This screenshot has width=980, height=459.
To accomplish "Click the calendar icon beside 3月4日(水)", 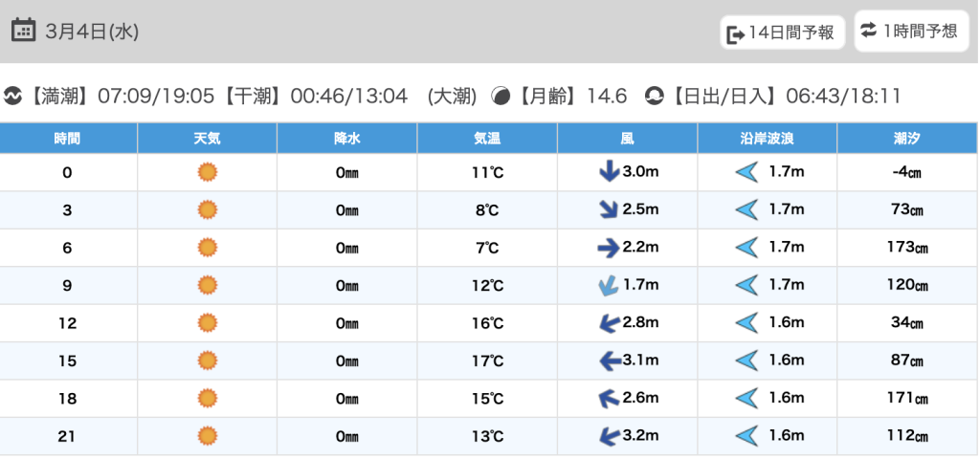I will pos(24,31).
